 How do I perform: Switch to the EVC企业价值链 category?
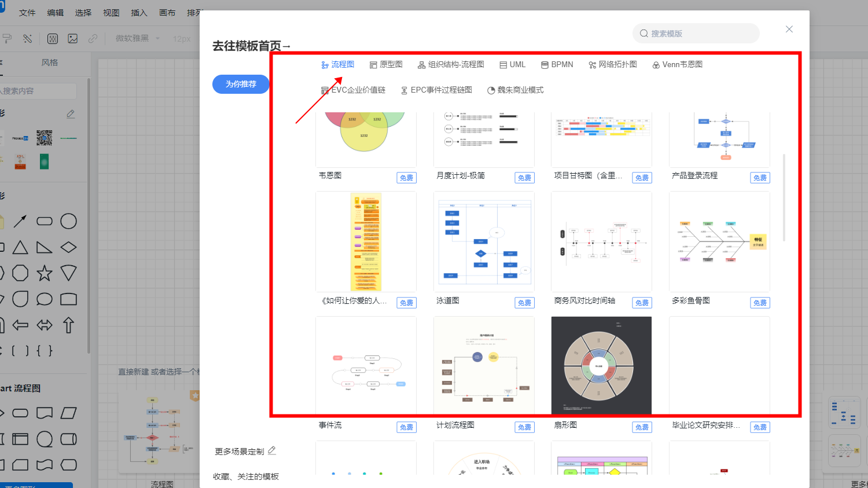pos(353,90)
